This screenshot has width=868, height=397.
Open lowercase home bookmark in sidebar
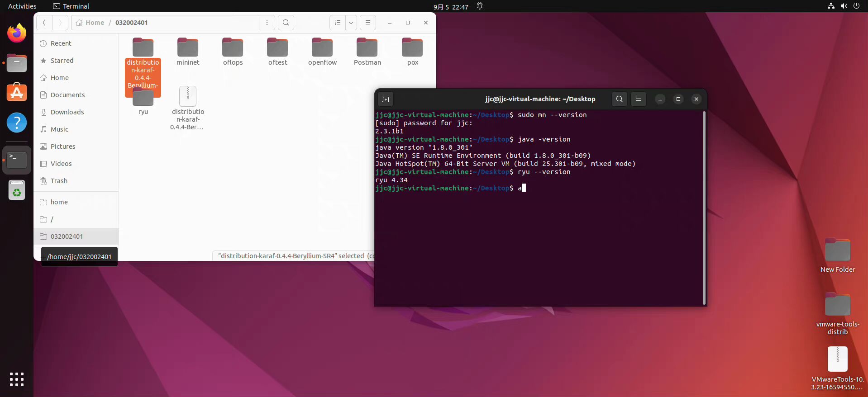pos(76,202)
